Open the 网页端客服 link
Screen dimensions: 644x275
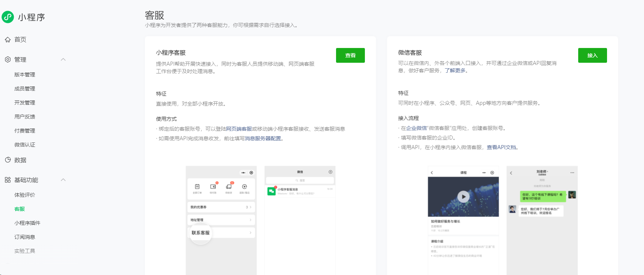[239, 129]
